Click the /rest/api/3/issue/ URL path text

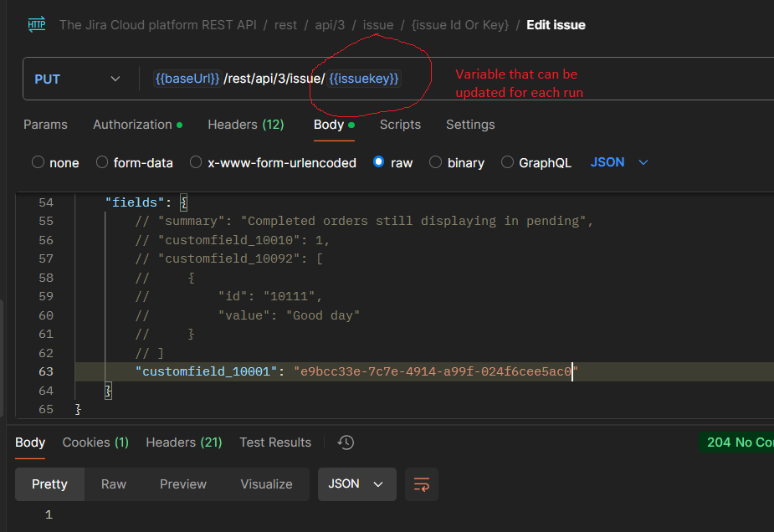coord(274,79)
